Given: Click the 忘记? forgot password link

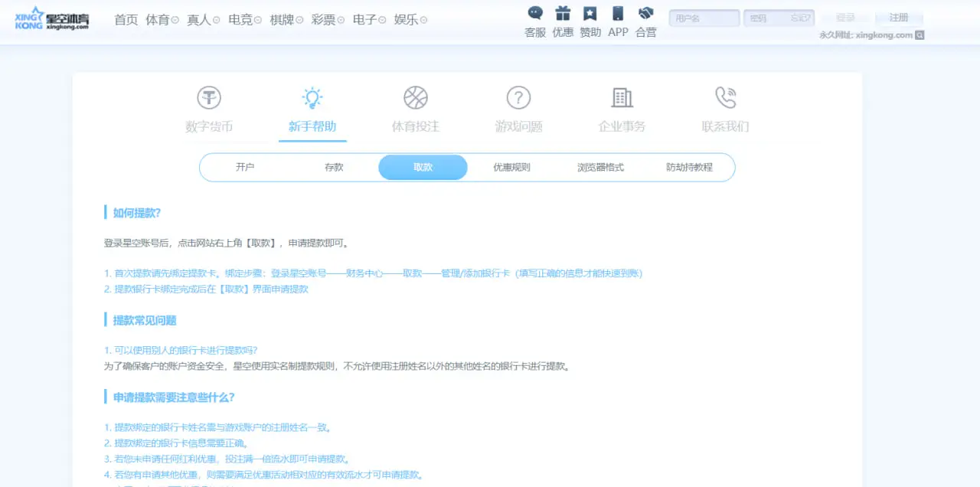Looking at the screenshot, I should [x=800, y=18].
